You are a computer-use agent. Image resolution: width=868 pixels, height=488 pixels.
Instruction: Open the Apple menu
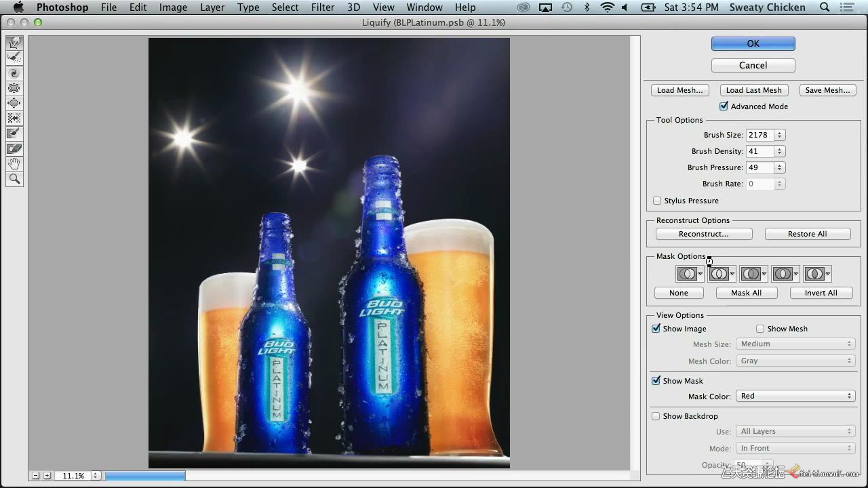18,7
